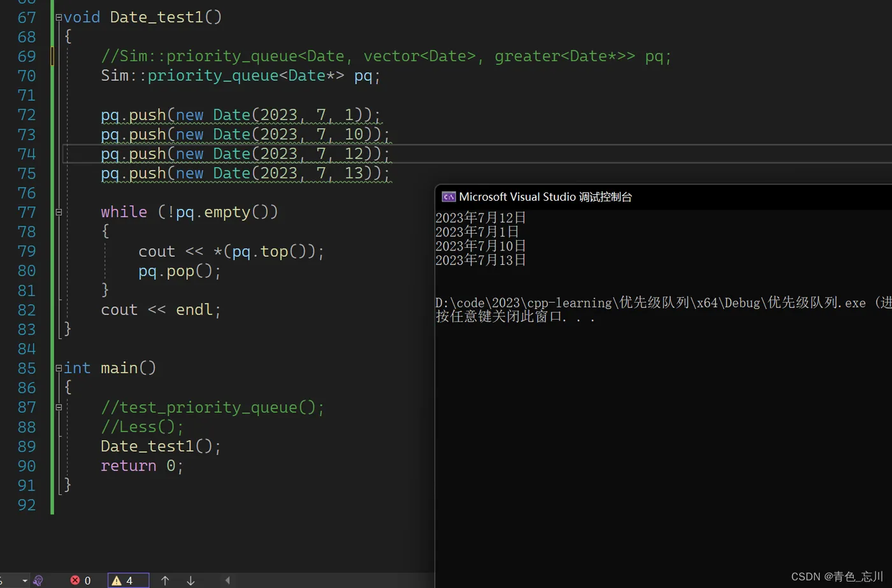
Task: Collapse the while loop block
Action: [59, 212]
